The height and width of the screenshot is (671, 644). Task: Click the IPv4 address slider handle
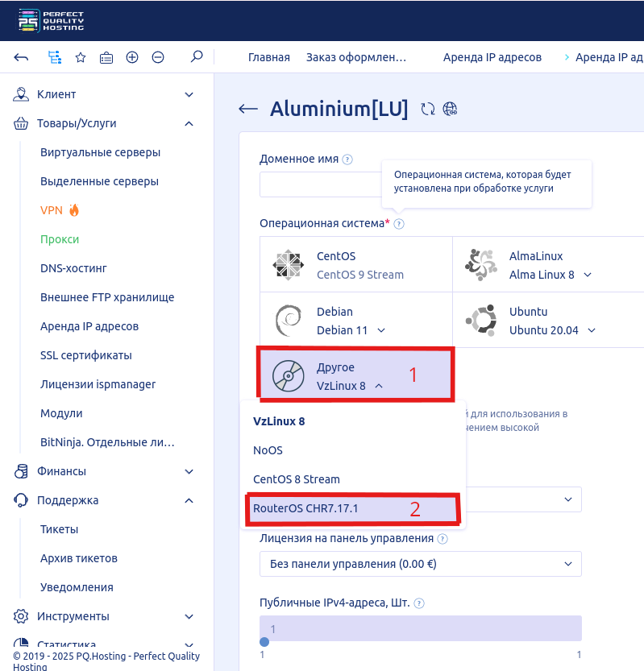(264, 642)
